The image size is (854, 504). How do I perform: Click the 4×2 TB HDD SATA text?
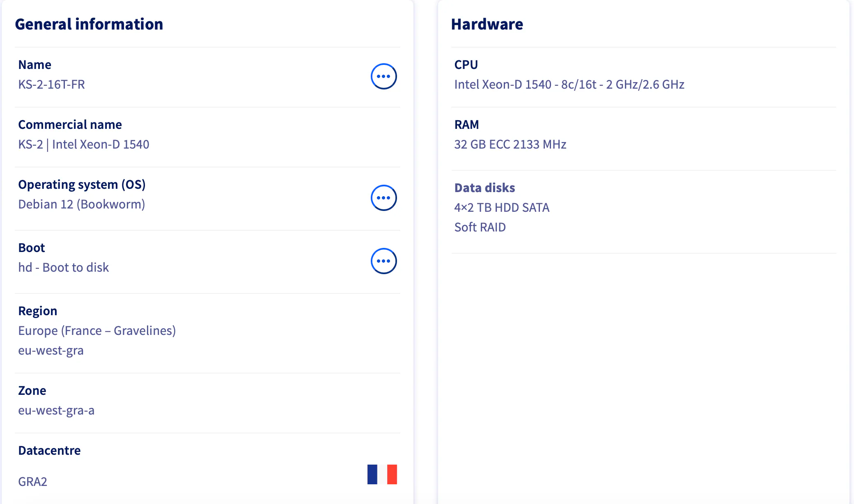[x=501, y=208]
